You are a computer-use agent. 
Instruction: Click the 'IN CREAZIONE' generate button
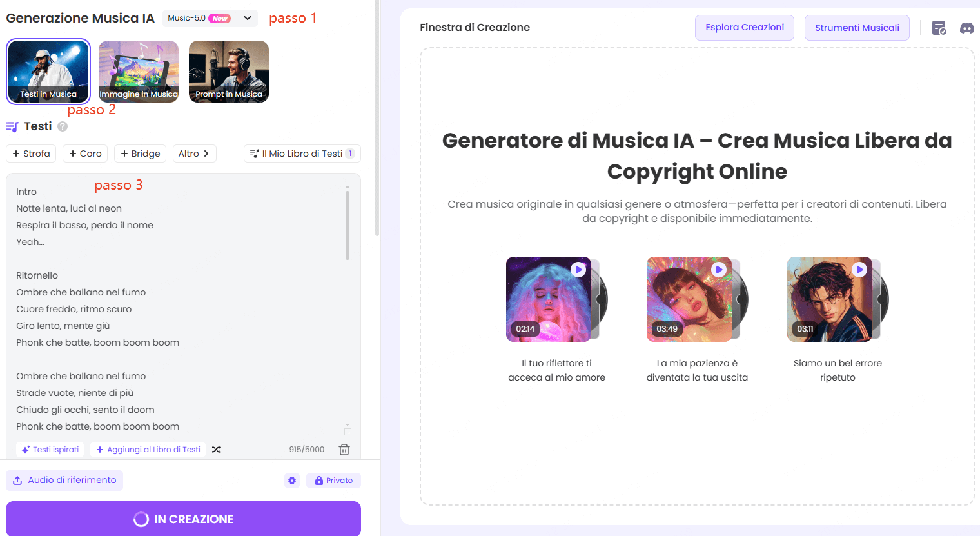[183, 519]
